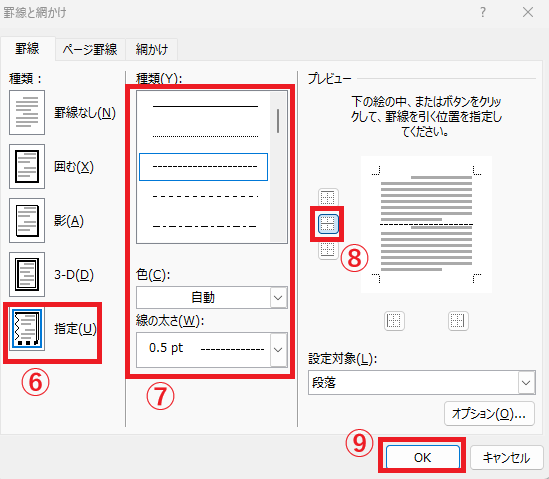Image resolution: width=549 pixels, height=479 pixels.
Task: Toggle the horizontal middle border button
Action: pyautogui.click(x=328, y=224)
